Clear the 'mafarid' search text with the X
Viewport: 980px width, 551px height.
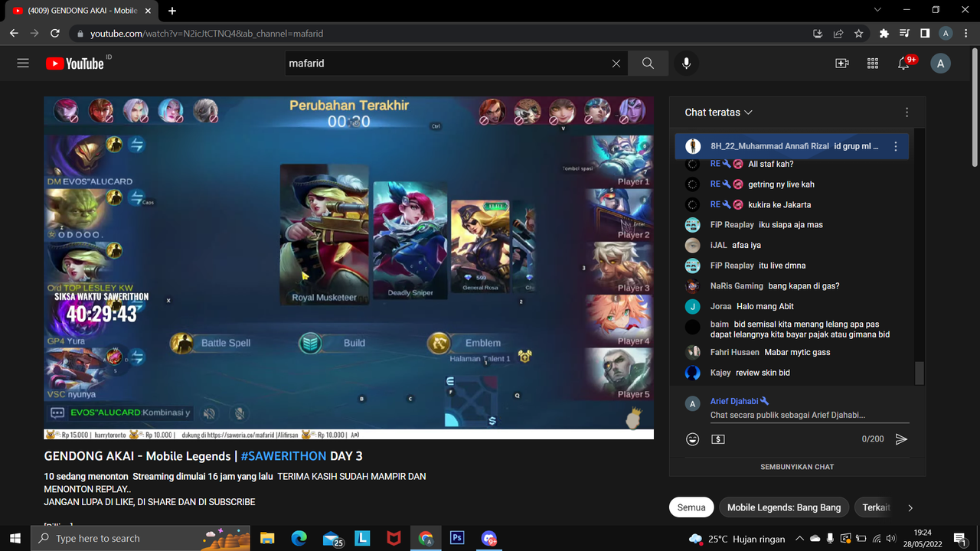[616, 64]
